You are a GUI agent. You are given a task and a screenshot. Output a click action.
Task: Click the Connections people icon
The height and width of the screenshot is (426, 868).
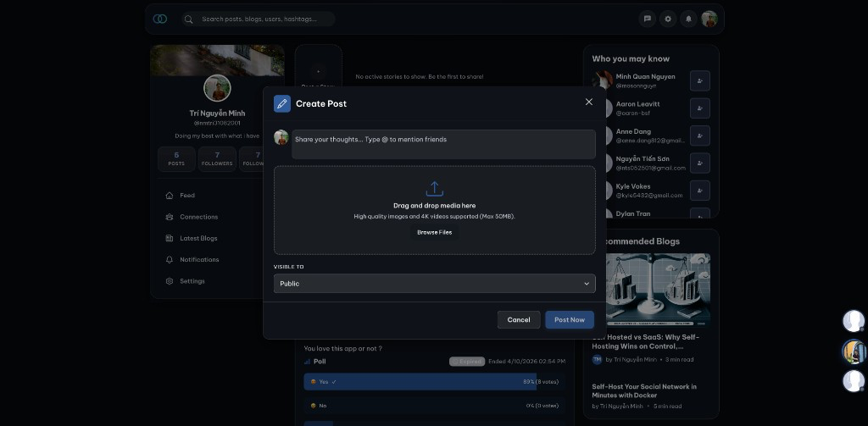[x=170, y=217]
